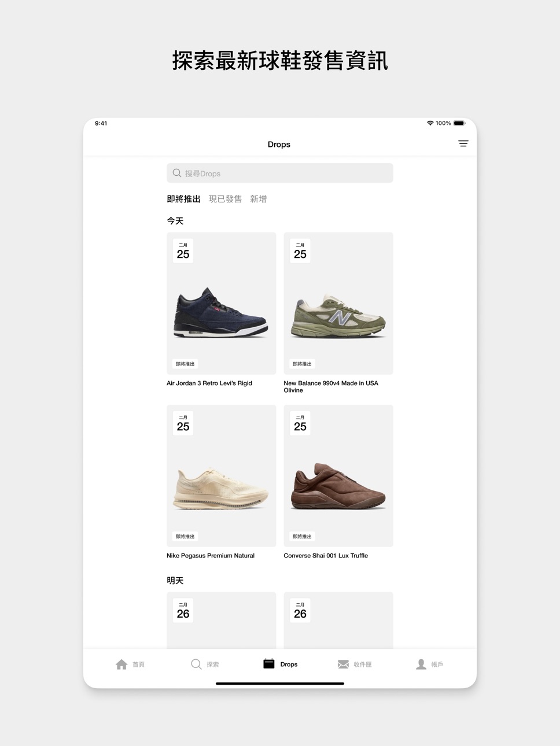The image size is (560, 746).
Task: Tap the 即將推出 label on Nike Pegasus card
Action: (x=185, y=536)
